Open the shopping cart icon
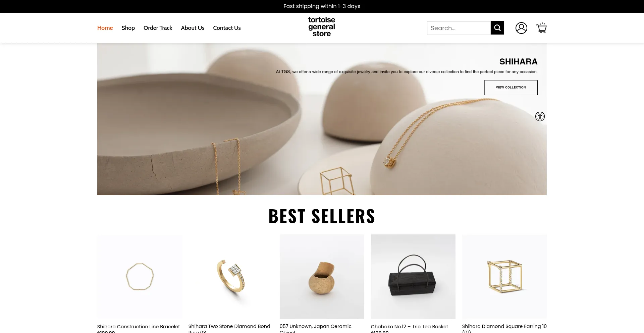This screenshot has width=644, height=333. (541, 28)
